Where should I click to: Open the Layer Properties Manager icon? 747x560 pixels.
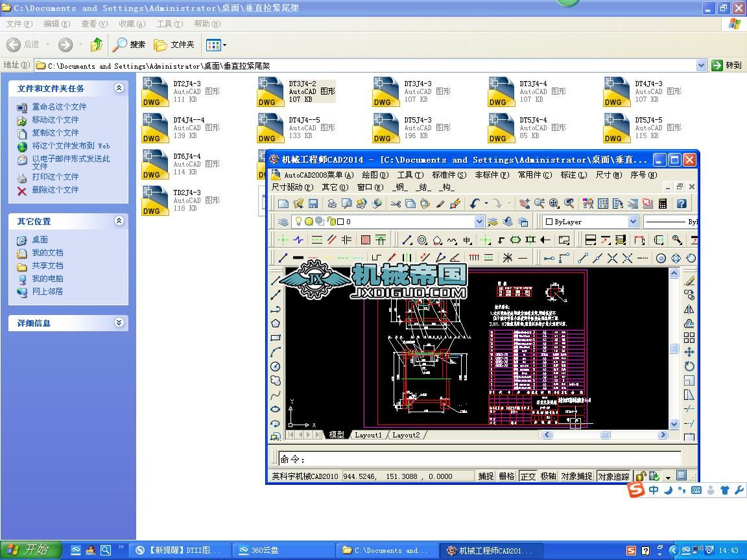(x=283, y=222)
